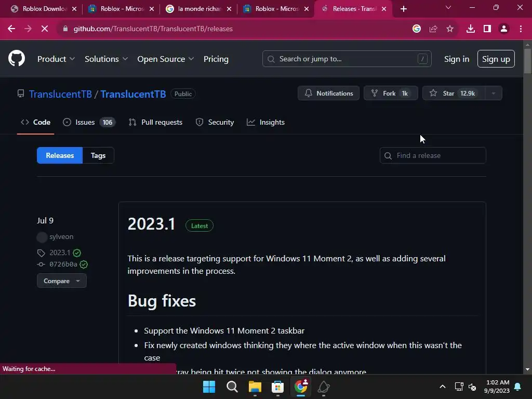Open the sylveon author profile
Viewport: 532px width, 399px height.
click(61, 237)
